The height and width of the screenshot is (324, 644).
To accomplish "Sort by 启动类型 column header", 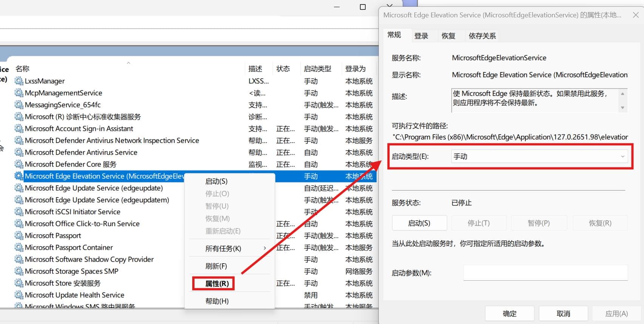I will (x=317, y=69).
